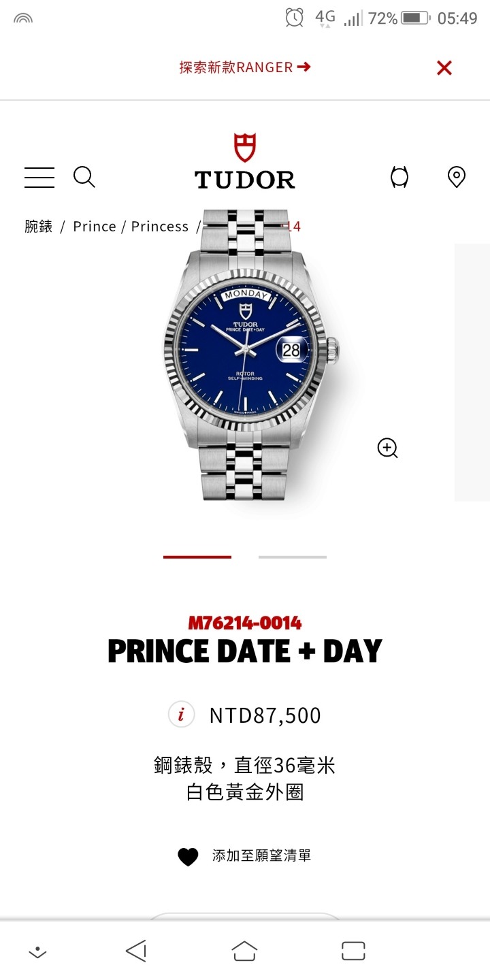The image size is (490, 980).
Task: Close the RANGER promo banner
Action: (x=444, y=67)
